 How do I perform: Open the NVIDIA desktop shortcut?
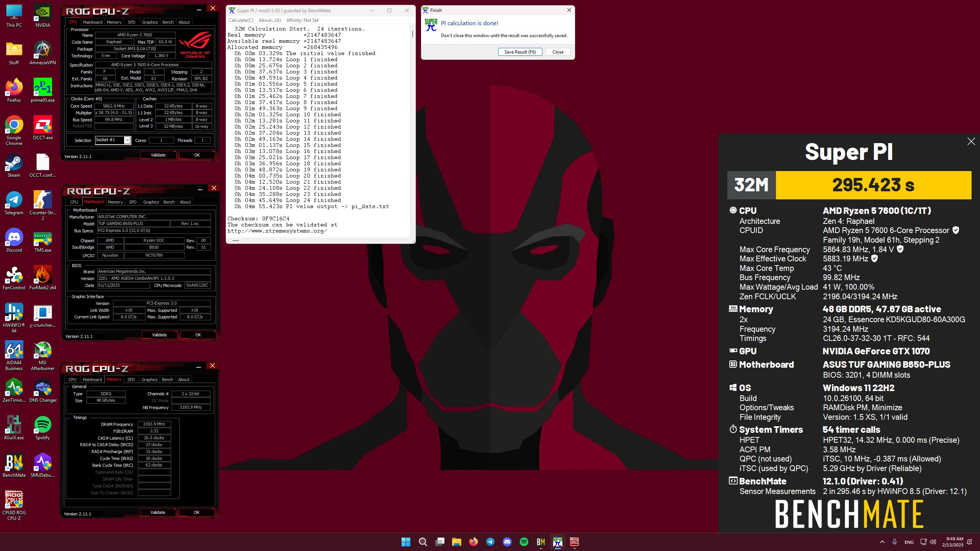[43, 16]
